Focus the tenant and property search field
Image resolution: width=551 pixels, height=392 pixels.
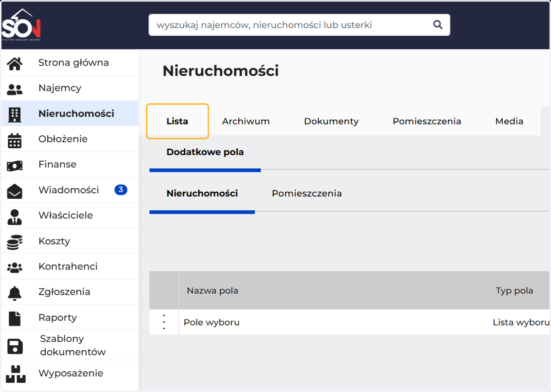pyautogui.click(x=299, y=25)
